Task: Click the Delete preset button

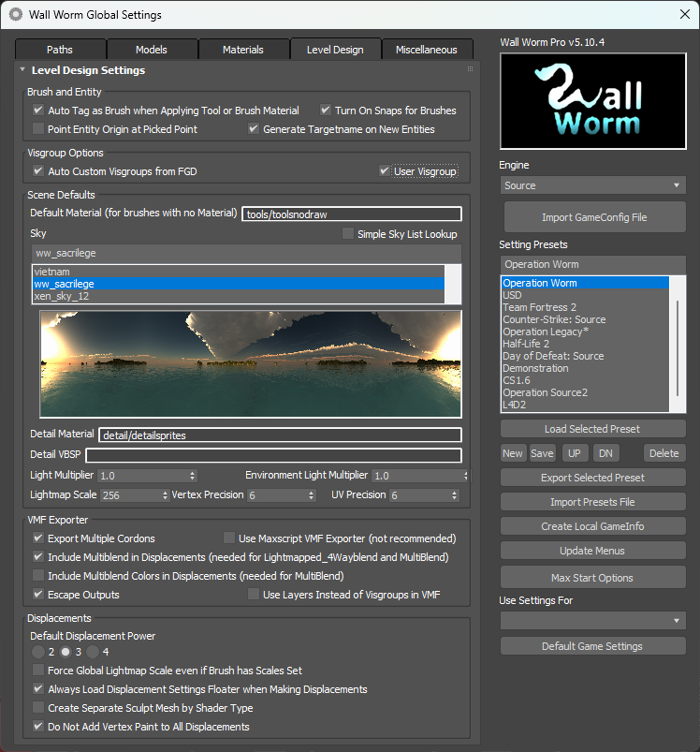Action: point(664,453)
